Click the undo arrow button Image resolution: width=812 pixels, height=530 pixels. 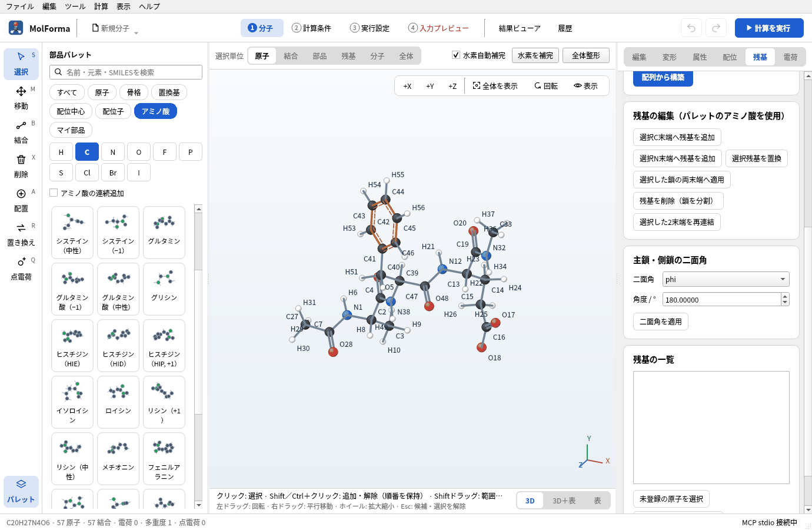tap(691, 28)
